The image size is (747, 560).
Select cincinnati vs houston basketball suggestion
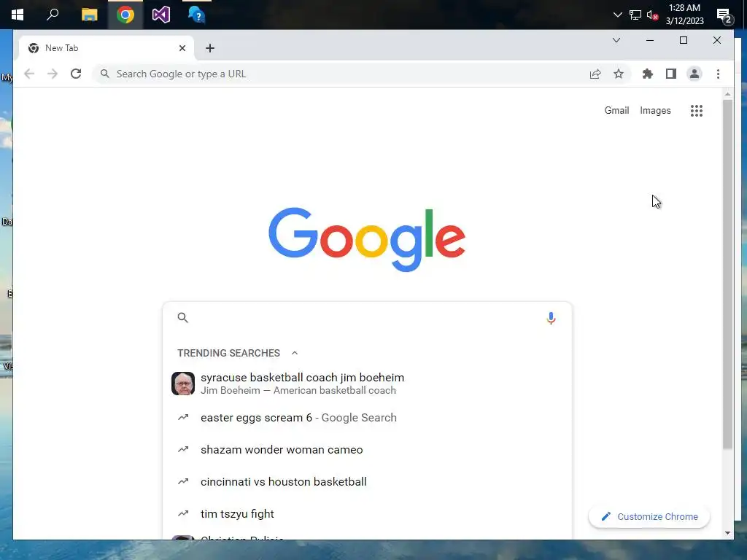point(367,481)
